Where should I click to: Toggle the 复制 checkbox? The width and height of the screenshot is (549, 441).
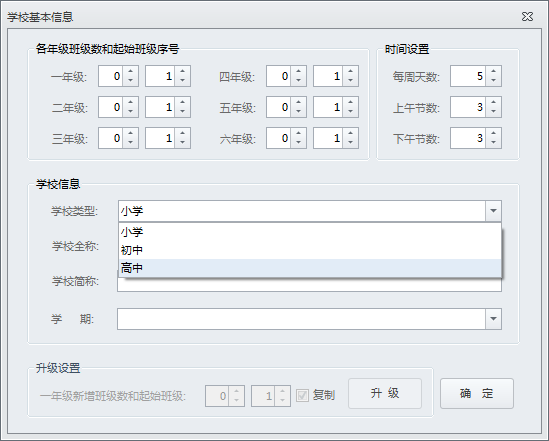click(302, 396)
